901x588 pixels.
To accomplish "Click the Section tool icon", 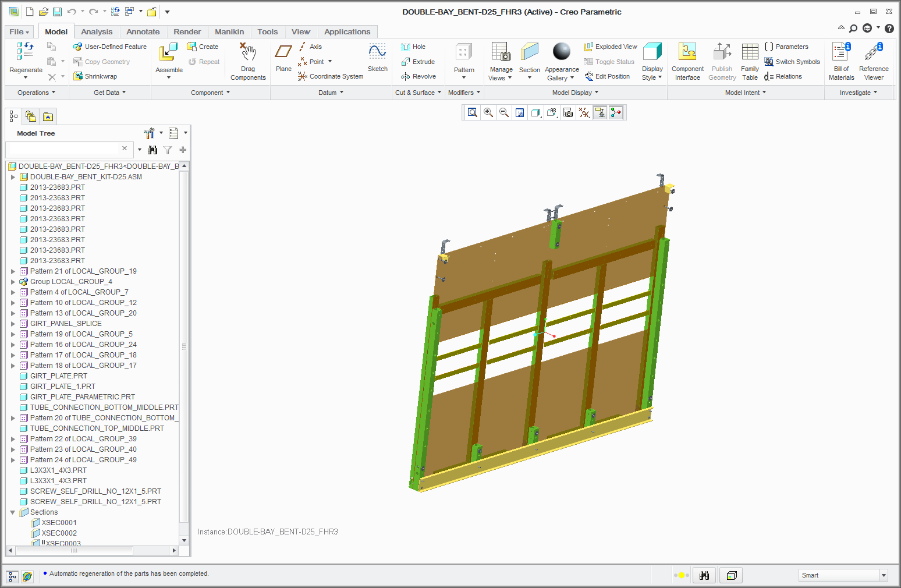I will [530, 52].
